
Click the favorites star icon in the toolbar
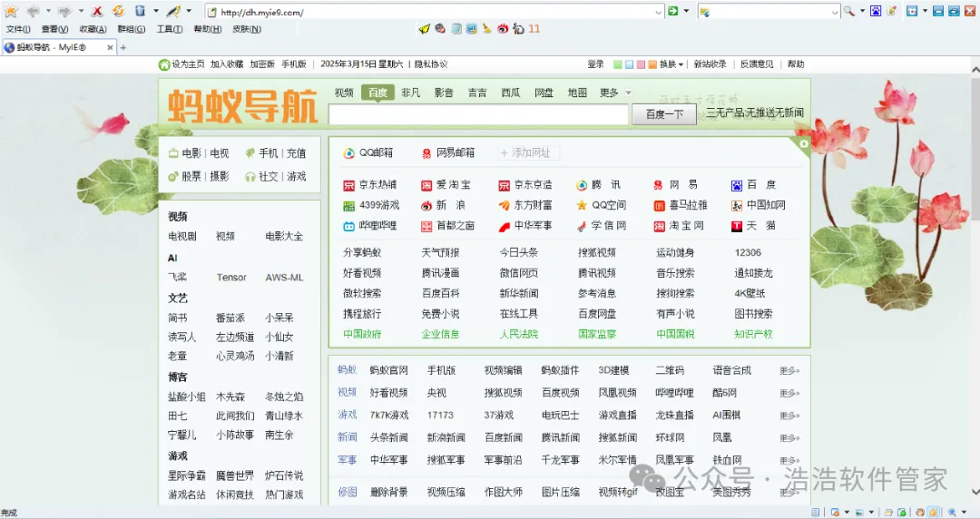click(x=11, y=11)
